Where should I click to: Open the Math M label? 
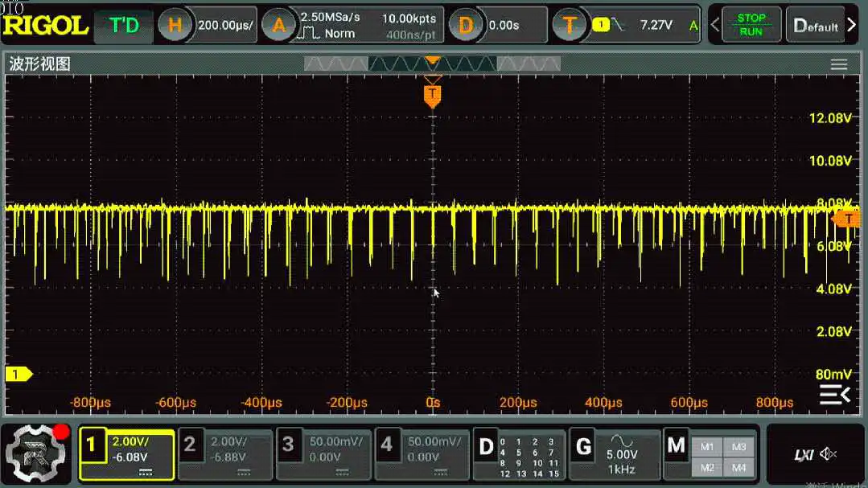(676, 446)
